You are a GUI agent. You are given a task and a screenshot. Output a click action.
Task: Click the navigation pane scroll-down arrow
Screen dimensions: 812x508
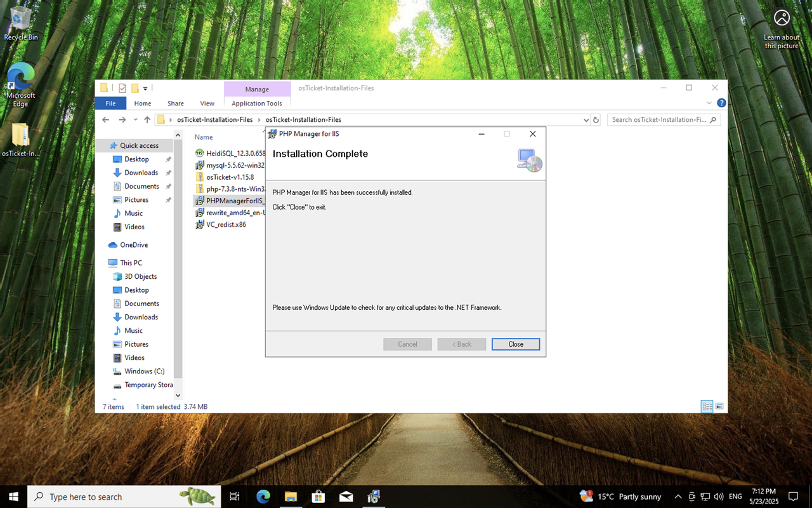[178, 395]
